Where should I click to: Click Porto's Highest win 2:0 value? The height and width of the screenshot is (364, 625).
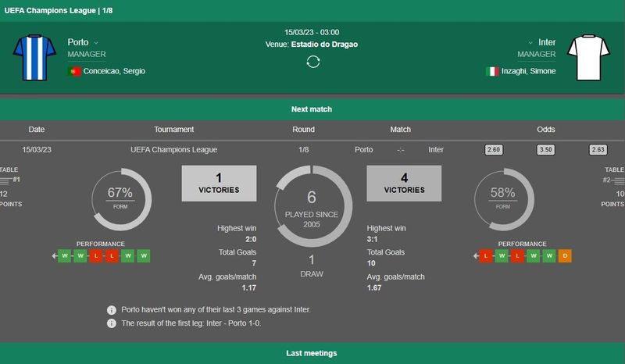(251, 239)
